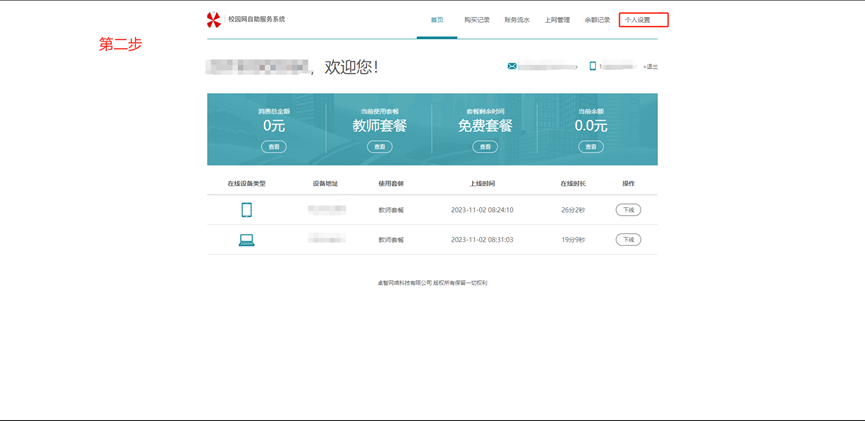Click the 上线时间 column header

482,184
